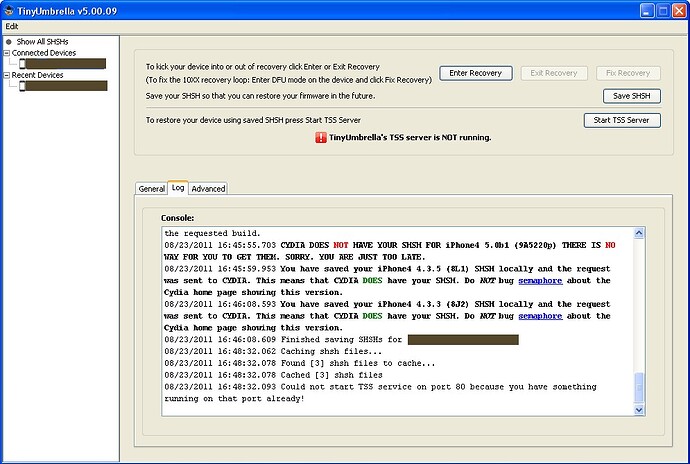Click the TinyUmbrella title bar app icon
690x464 pixels.
tap(10, 9)
